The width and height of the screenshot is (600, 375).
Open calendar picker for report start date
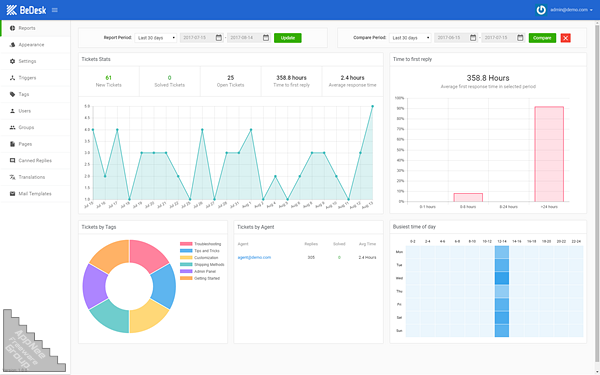[218, 38]
